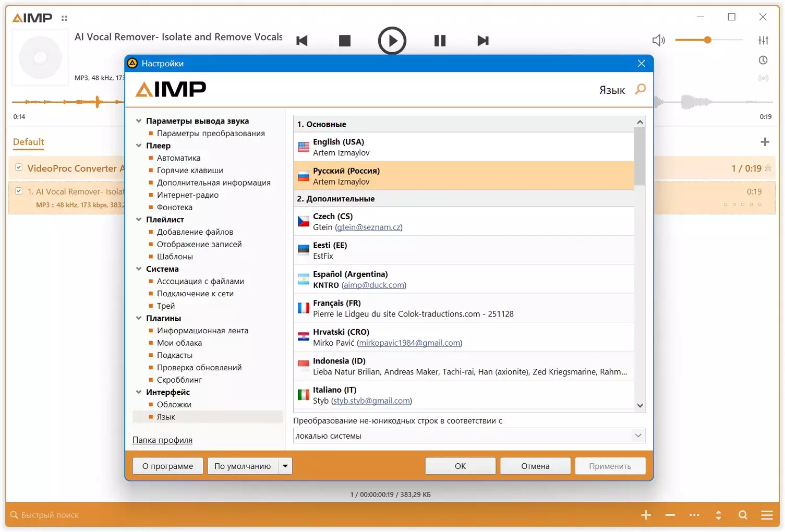Open О программе about dialog
Image resolution: width=785 pixels, height=532 pixels.
(x=167, y=466)
